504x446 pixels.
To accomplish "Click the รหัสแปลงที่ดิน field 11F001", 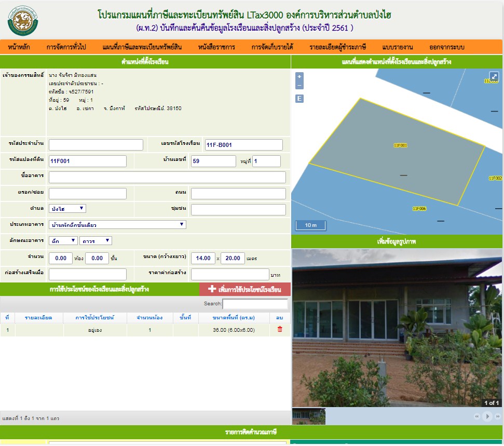I will [x=87, y=161].
